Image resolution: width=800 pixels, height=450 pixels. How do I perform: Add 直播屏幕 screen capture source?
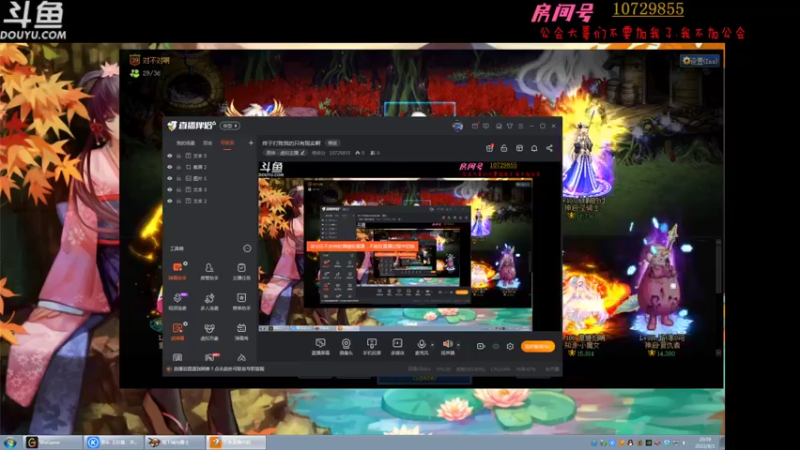click(x=320, y=346)
